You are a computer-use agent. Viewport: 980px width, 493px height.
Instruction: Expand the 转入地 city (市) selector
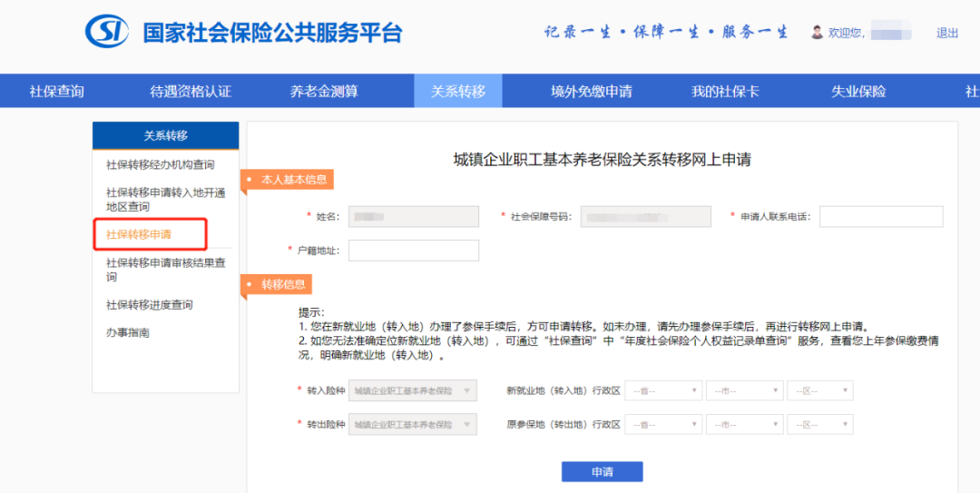744,390
